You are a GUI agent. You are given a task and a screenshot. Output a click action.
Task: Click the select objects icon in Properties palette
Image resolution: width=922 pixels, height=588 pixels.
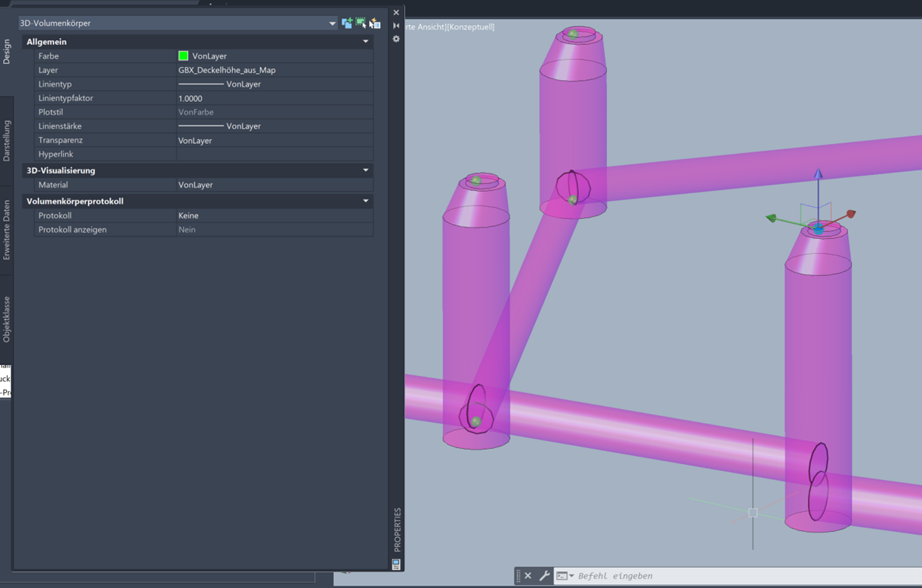point(362,24)
